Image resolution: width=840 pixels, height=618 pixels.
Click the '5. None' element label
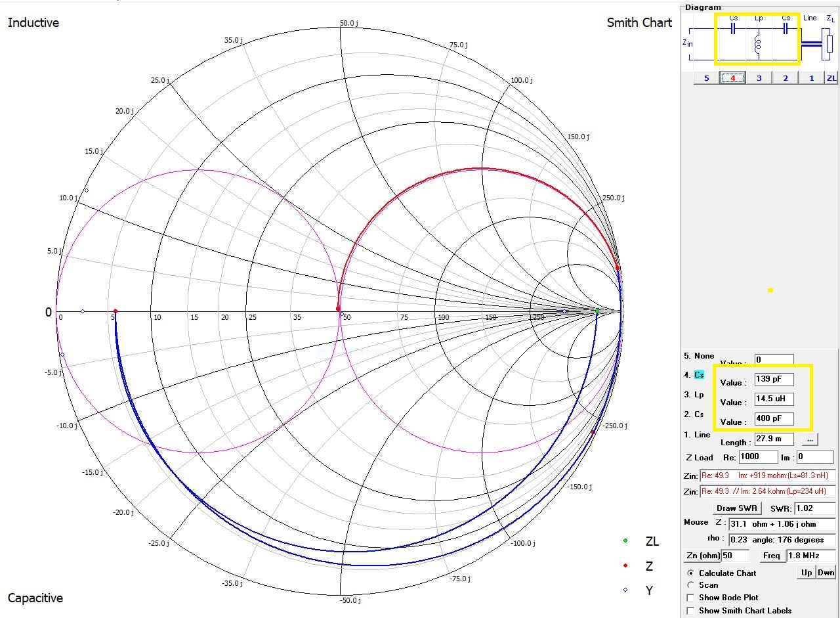(699, 356)
